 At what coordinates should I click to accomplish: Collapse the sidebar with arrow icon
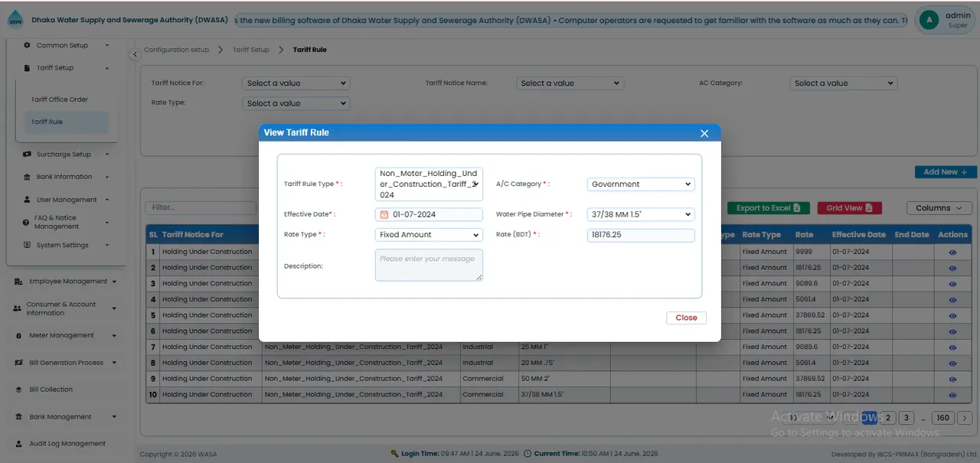pyautogui.click(x=135, y=54)
